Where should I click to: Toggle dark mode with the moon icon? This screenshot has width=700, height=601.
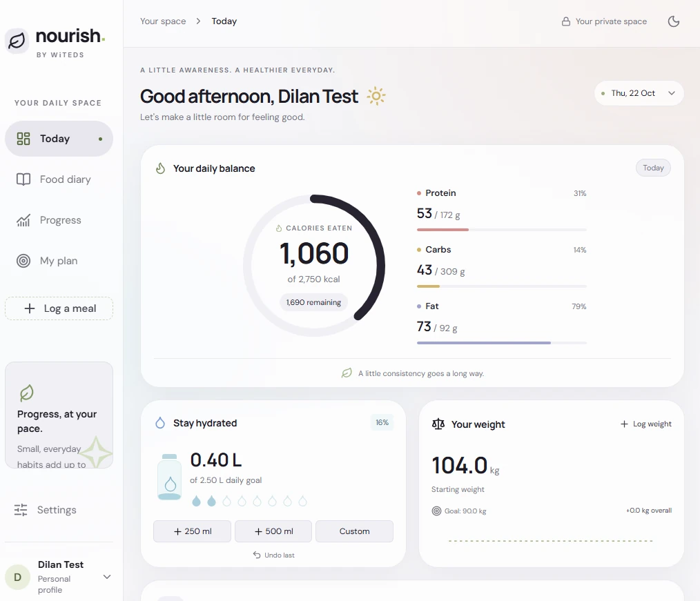(673, 21)
